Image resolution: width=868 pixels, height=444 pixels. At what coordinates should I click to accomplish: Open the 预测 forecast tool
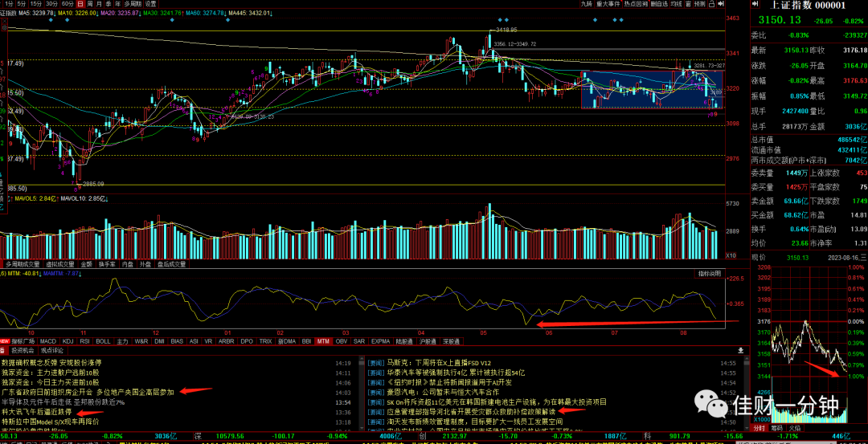(700, 4)
